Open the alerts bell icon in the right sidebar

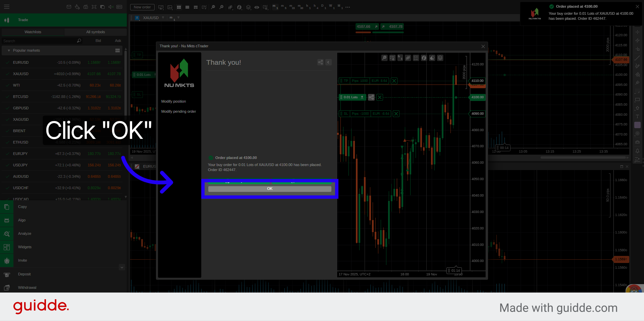638,151
